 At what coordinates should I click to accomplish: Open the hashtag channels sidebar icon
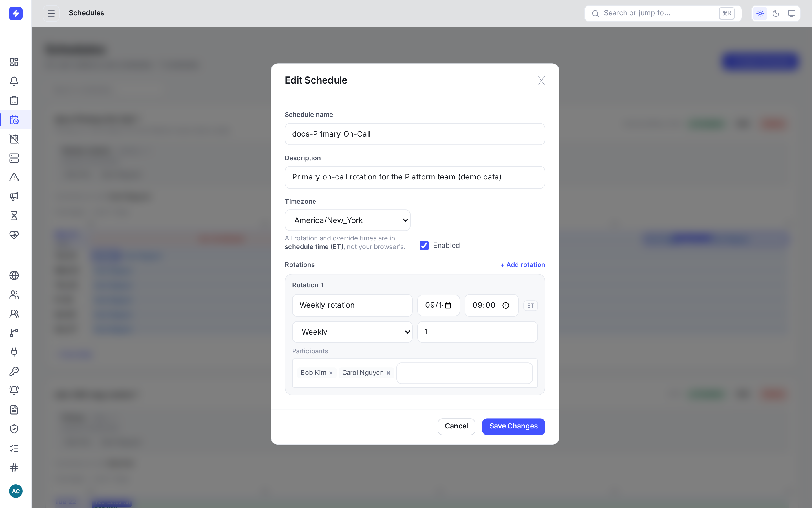coord(14,467)
